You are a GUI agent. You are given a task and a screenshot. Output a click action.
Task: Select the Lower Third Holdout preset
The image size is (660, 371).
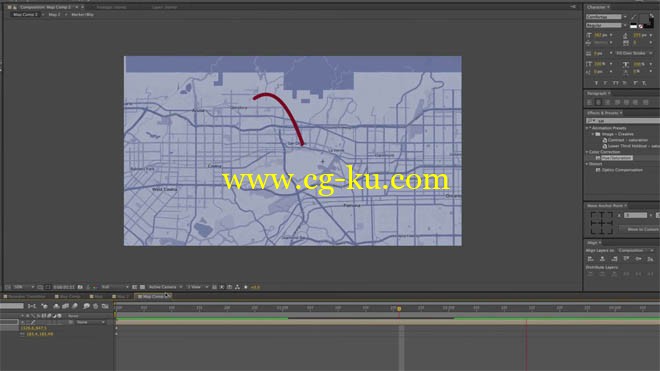pos(631,146)
